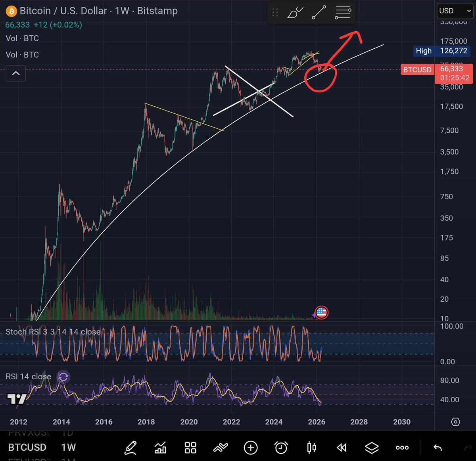Click the 66,333 current price value

[x=451, y=69]
